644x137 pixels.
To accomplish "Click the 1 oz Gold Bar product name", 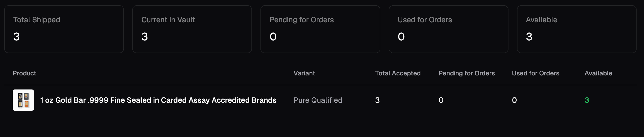I will [158, 100].
